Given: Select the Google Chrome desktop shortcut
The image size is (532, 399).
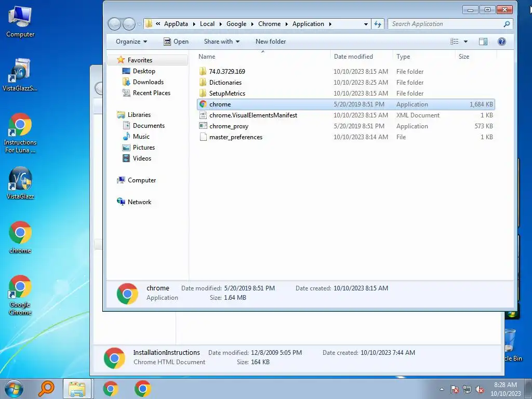Looking at the screenshot, I should 20,295.
